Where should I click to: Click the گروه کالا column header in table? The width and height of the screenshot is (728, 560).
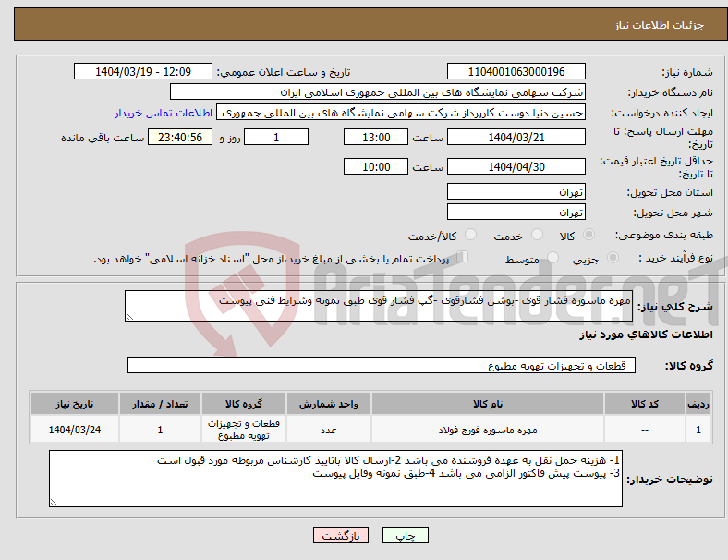click(244, 404)
